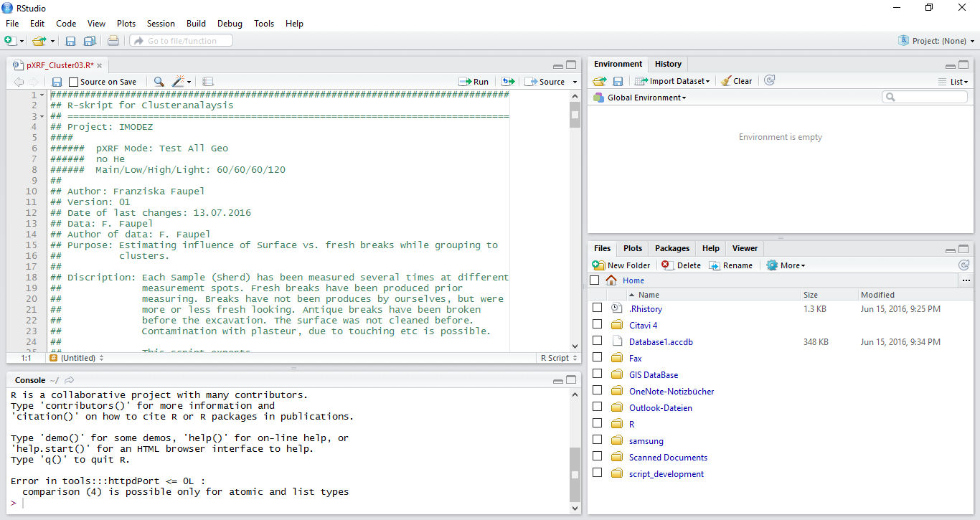Open the Code menu
Viewport: 980px width, 520px height.
pos(66,24)
